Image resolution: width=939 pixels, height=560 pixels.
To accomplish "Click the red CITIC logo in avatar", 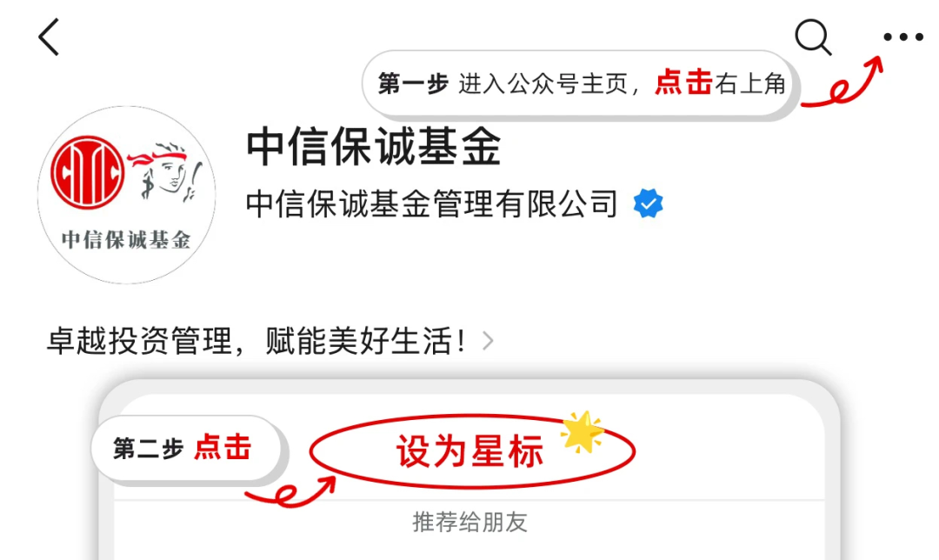I will click(88, 172).
